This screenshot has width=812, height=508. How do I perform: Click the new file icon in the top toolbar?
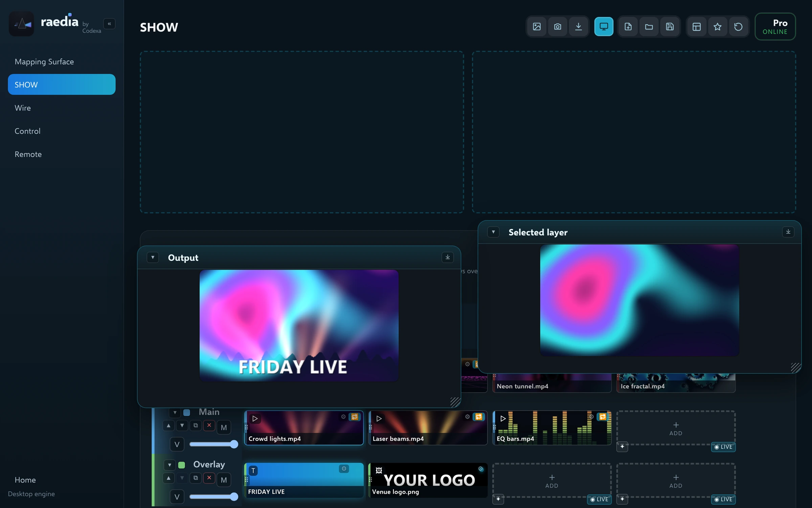(x=628, y=26)
